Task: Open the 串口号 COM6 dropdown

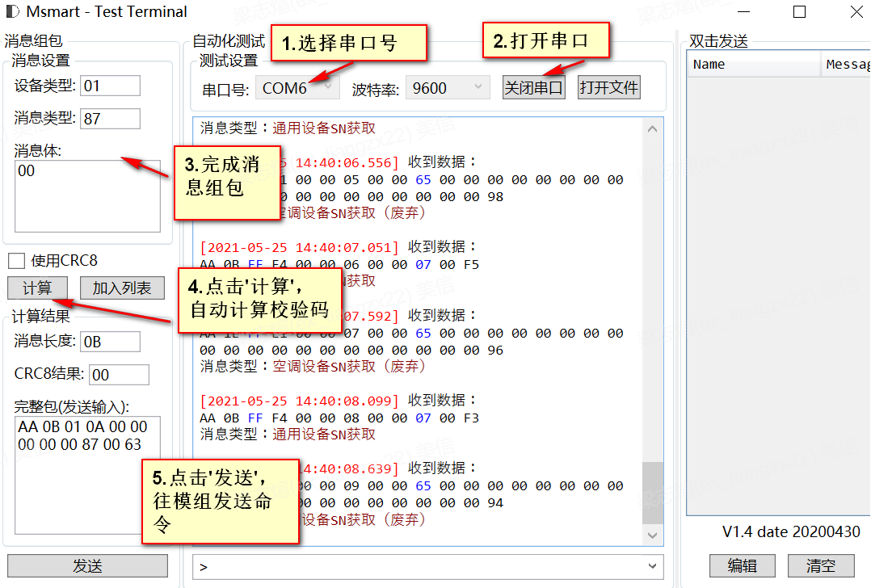Action: coord(297,88)
